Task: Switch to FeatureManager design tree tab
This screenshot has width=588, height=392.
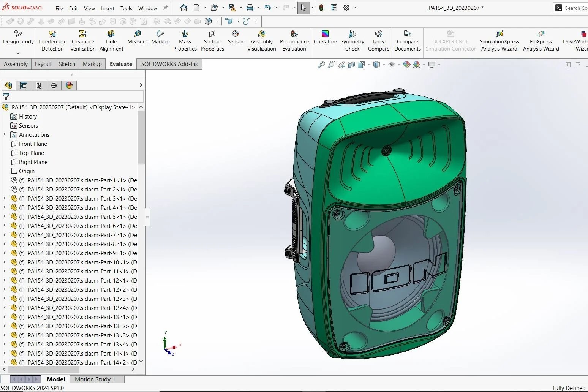Action: click(8, 85)
